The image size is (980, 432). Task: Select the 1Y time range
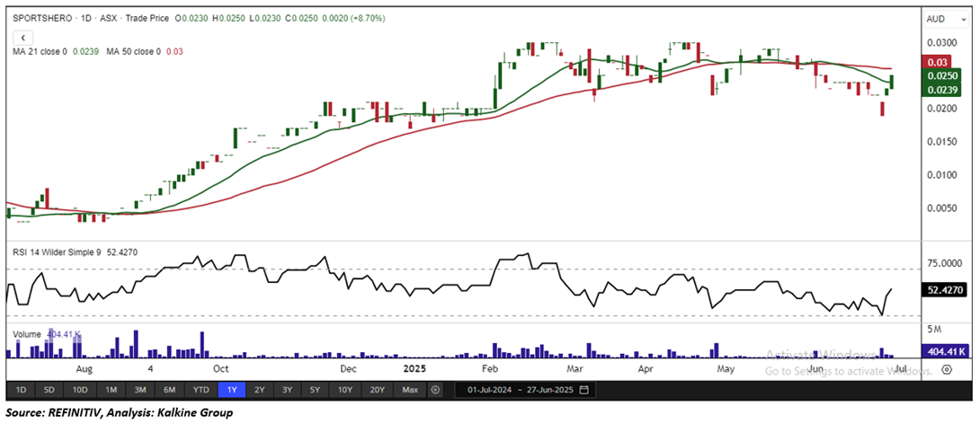(232, 390)
